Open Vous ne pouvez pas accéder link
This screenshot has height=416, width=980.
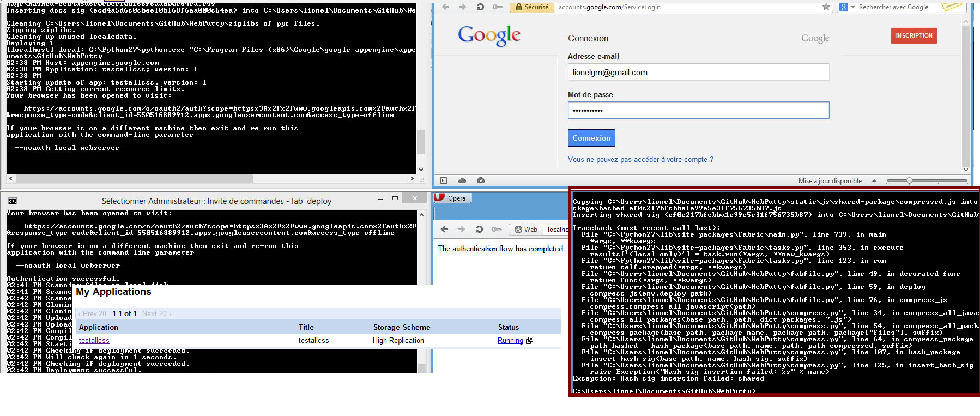640,160
